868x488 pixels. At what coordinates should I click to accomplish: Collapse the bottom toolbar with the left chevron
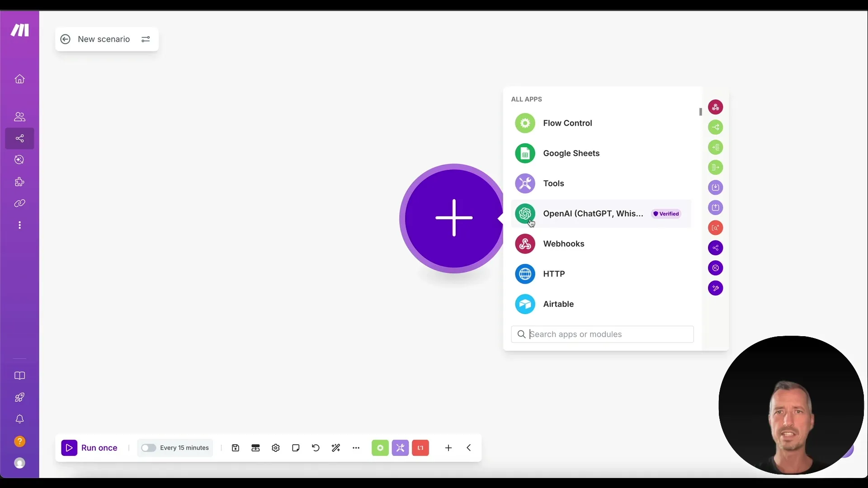(x=469, y=448)
